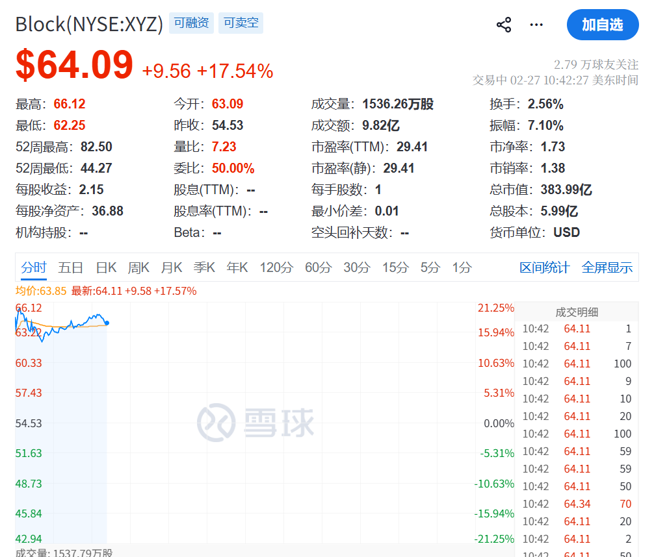This screenshot has height=557, width=667.
Task: Select the 分时 chart tab
Action: pyautogui.click(x=33, y=267)
